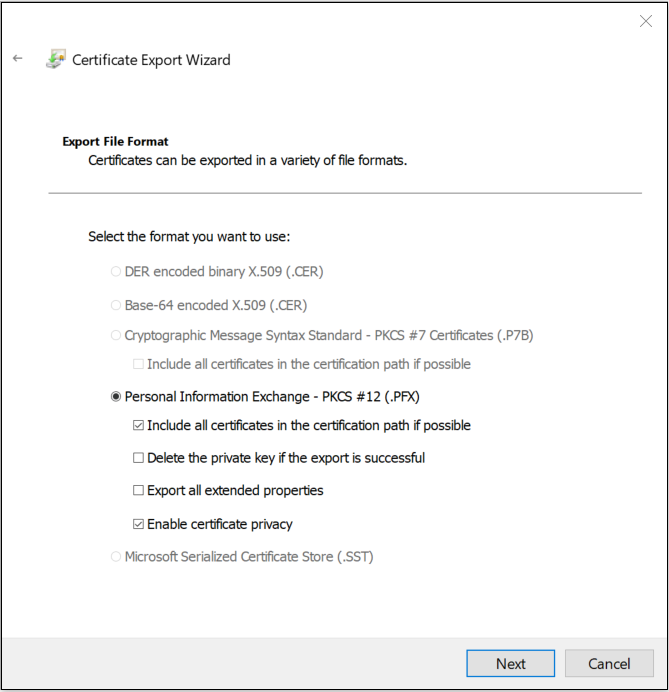669x692 pixels.
Task: Click the back arrow in wizard header
Action: pos(18,59)
